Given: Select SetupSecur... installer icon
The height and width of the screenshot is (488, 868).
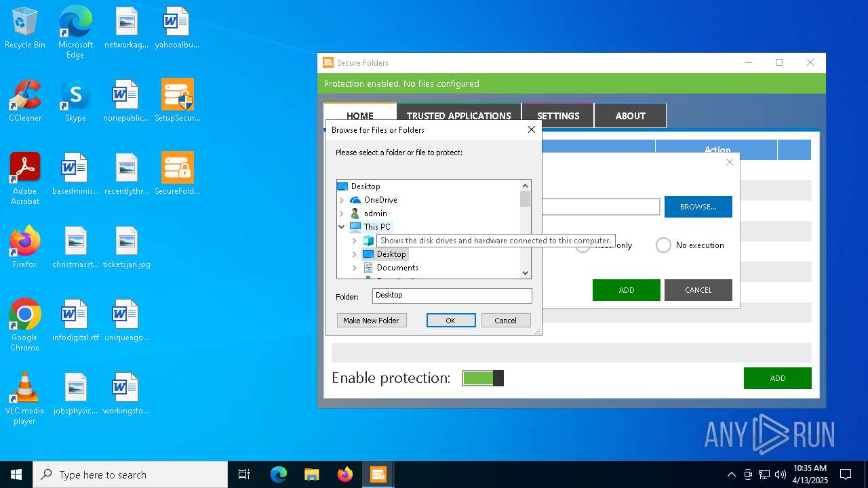Looking at the screenshot, I should [176, 102].
